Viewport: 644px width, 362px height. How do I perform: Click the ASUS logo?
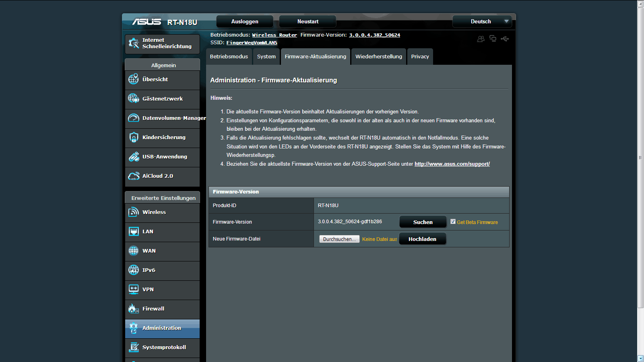pyautogui.click(x=147, y=22)
